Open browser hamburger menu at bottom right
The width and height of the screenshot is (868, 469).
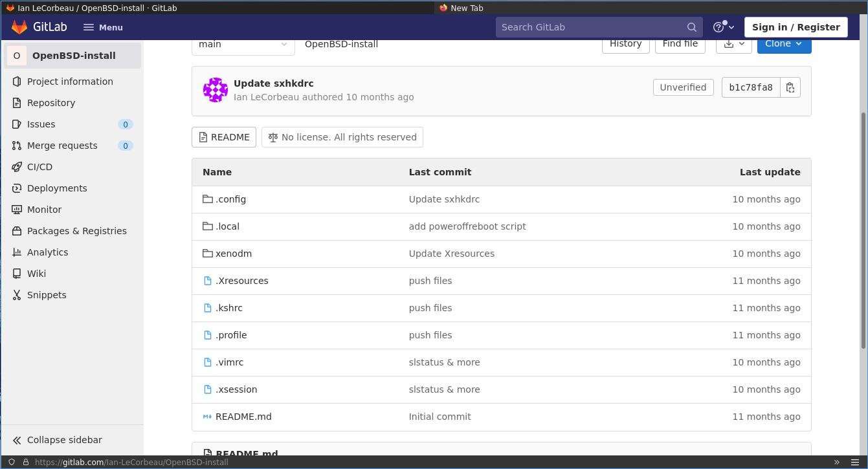point(855,462)
